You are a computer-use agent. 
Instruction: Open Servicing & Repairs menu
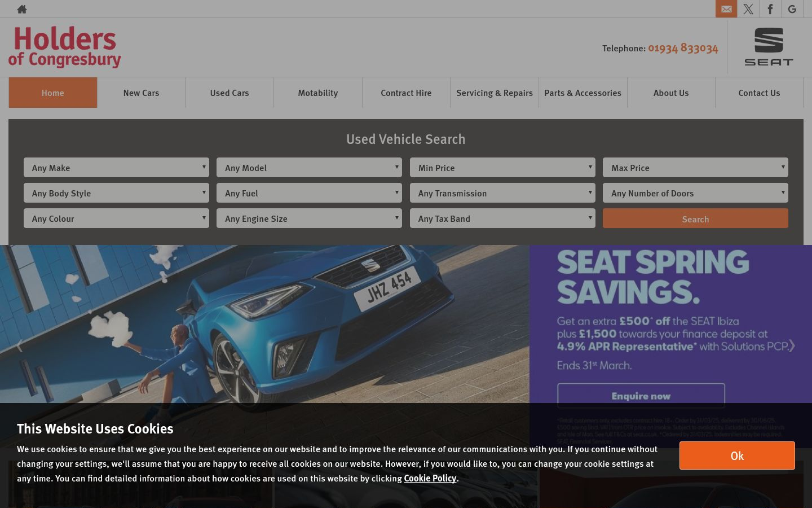(495, 93)
